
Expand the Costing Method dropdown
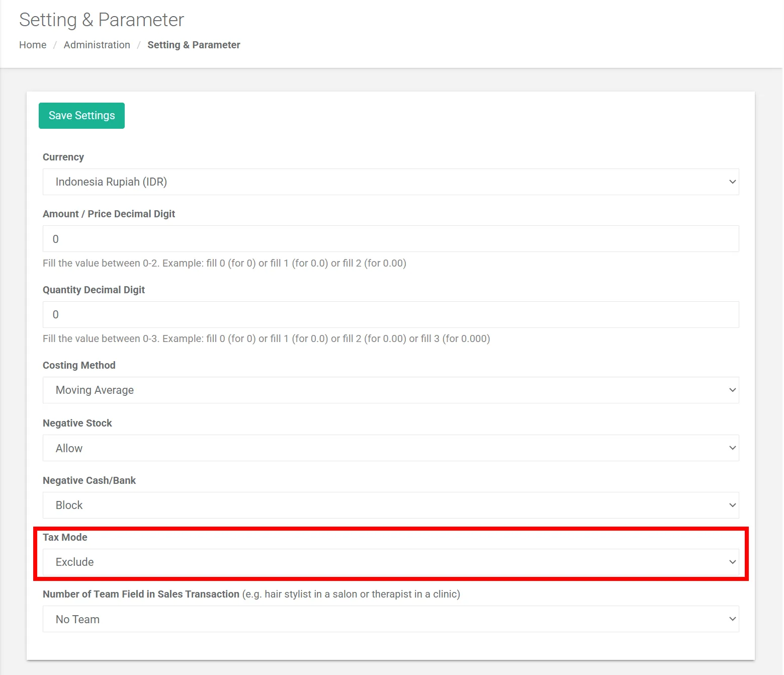click(391, 390)
